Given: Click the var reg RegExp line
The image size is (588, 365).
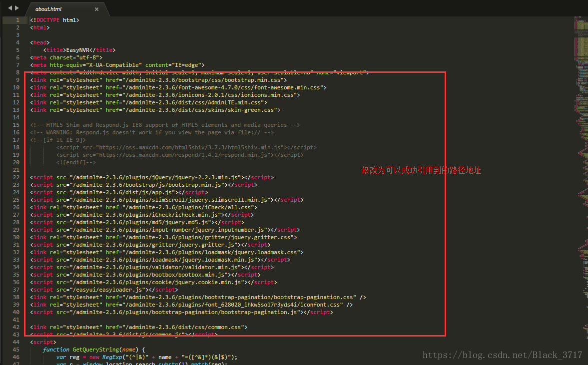Looking at the screenshot, I should 147,357.
